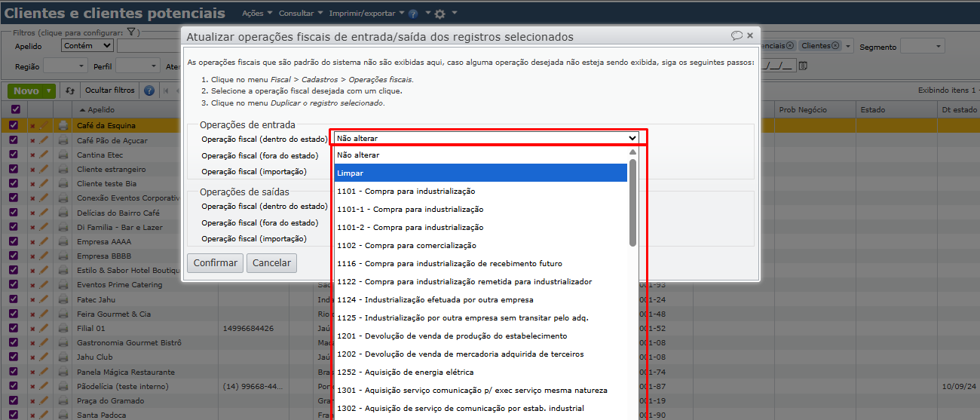This screenshot has height=420, width=980.
Task: Print the Conexão Eventos Corporativos record
Action: pos(63,198)
